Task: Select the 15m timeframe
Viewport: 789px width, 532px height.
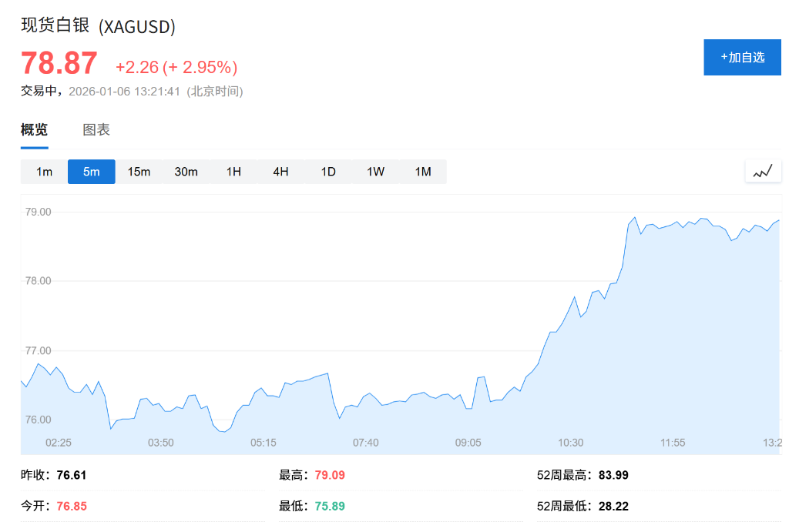Action: tap(139, 172)
